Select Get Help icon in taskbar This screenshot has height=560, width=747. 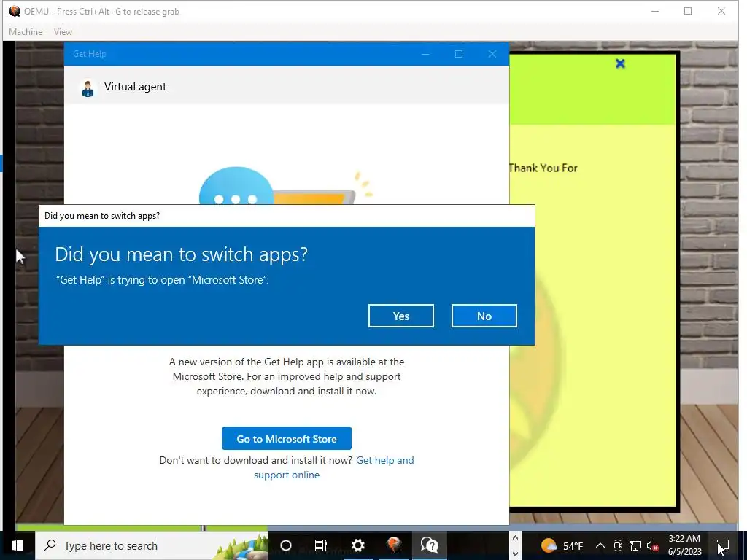click(x=430, y=545)
